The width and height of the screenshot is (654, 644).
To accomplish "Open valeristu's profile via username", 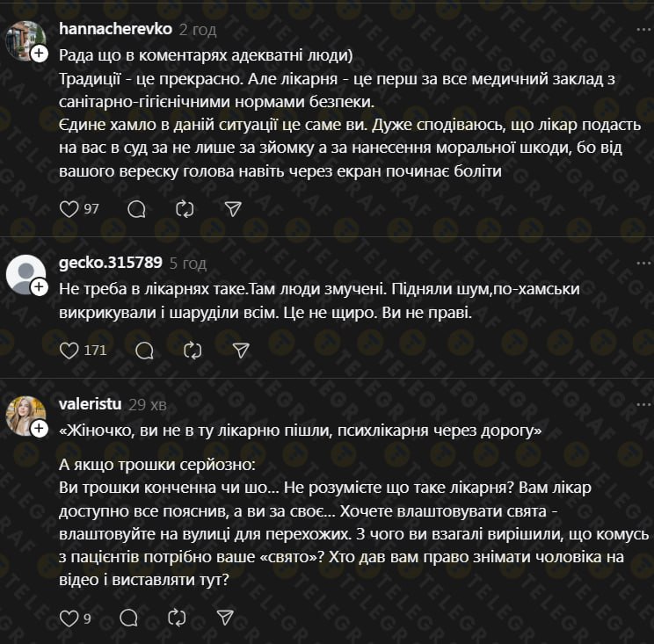I will 89,404.
